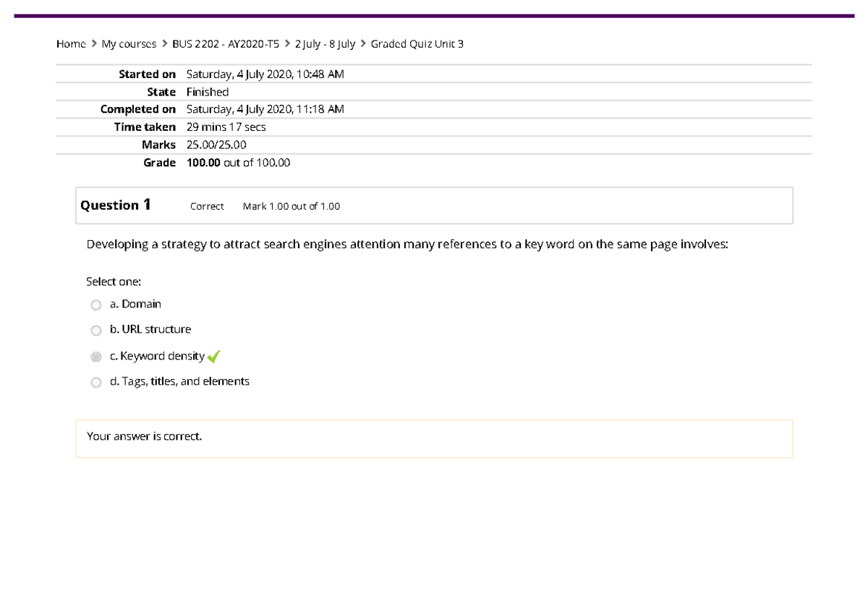This screenshot has width=868, height=614.
Task: Click the Correct label near Question 1
Action: 205,206
